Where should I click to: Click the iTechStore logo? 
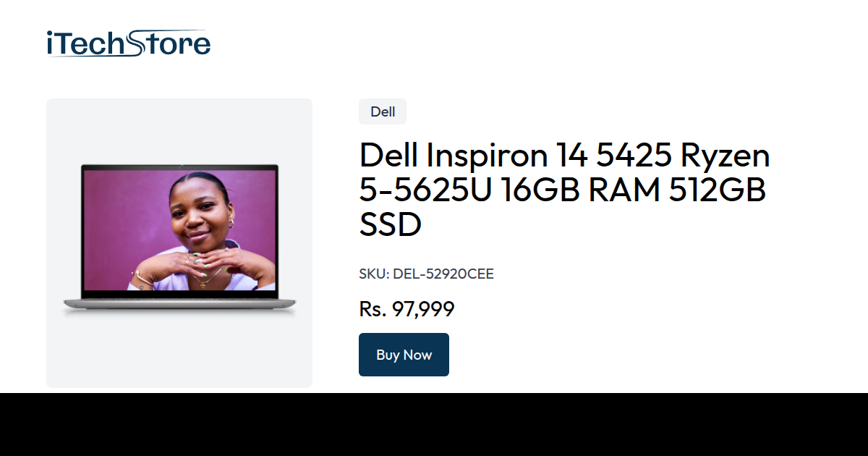[128, 43]
